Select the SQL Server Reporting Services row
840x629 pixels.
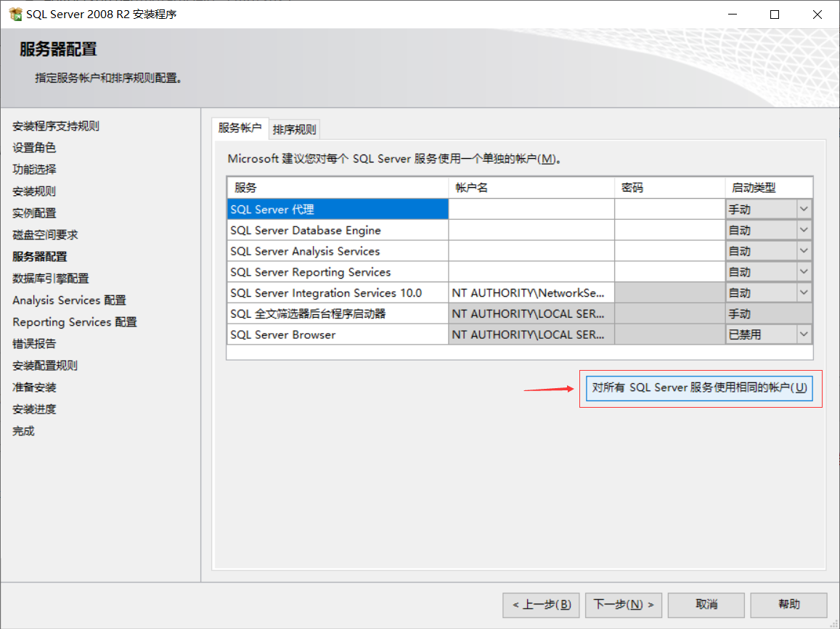point(338,272)
